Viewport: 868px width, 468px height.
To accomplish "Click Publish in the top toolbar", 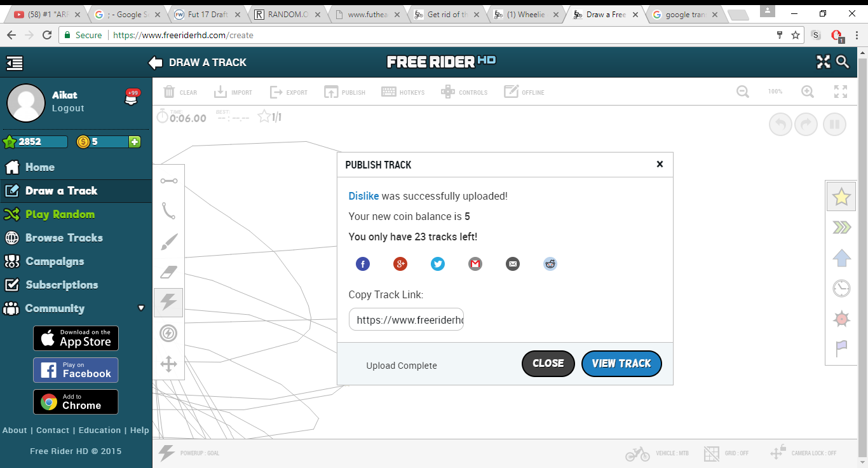I will coord(344,92).
